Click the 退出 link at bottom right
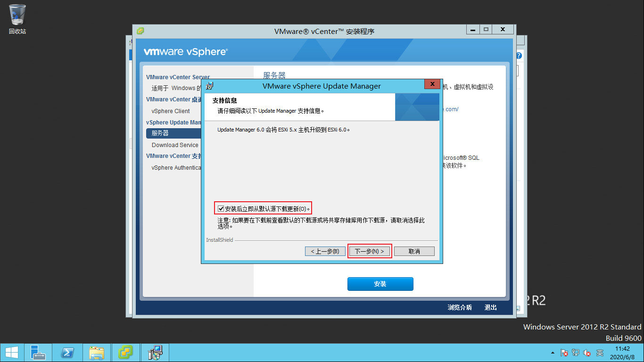The width and height of the screenshot is (644, 362). [x=490, y=307]
